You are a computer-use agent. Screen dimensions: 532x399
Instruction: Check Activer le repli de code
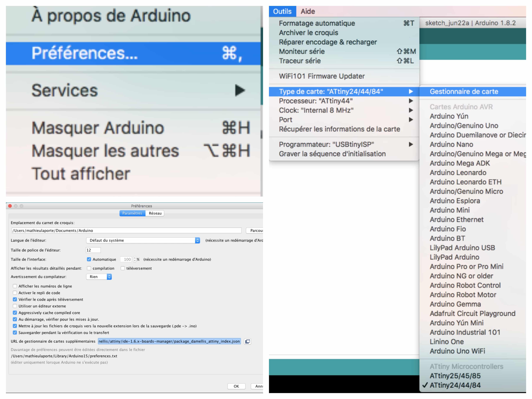[15, 293]
